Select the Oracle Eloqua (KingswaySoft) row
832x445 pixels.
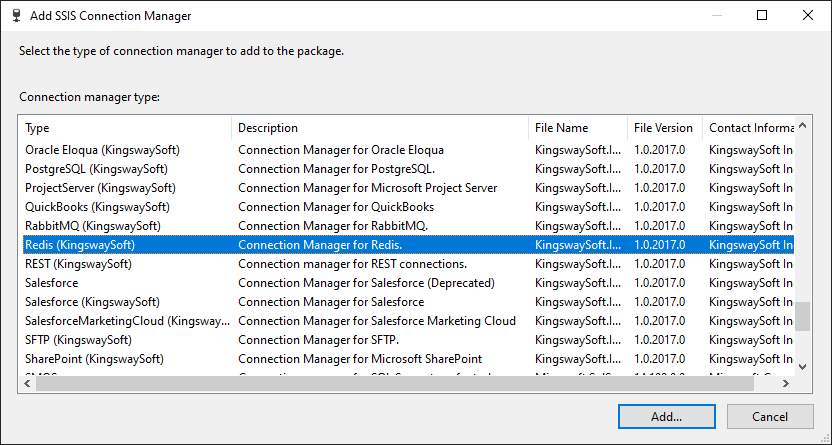click(x=409, y=150)
